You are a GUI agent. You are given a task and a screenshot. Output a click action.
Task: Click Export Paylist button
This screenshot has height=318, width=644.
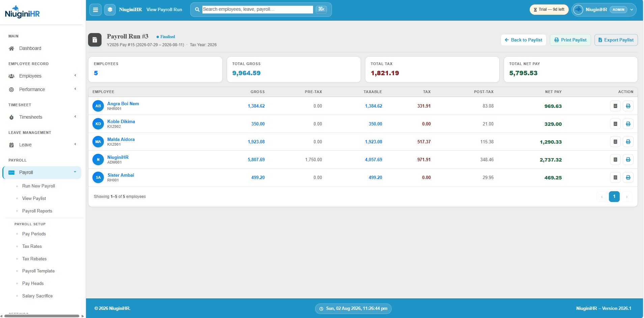coord(616,40)
